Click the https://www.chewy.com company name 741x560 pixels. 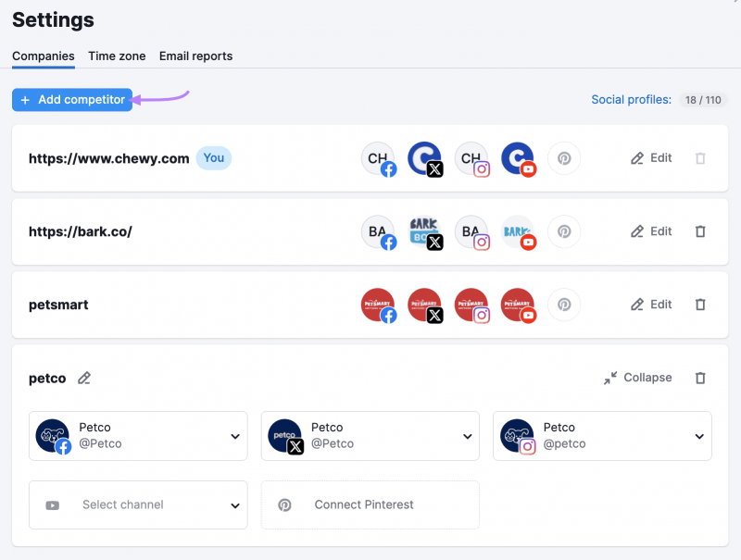coord(109,158)
